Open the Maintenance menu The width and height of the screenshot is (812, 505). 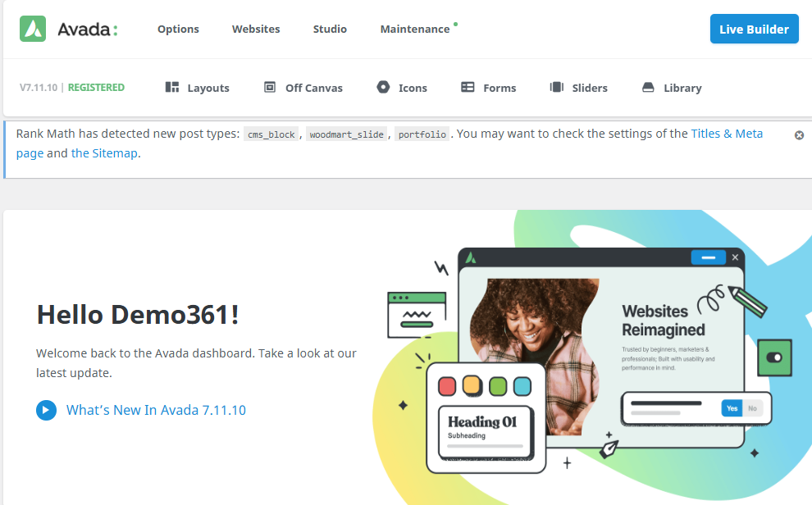click(415, 29)
